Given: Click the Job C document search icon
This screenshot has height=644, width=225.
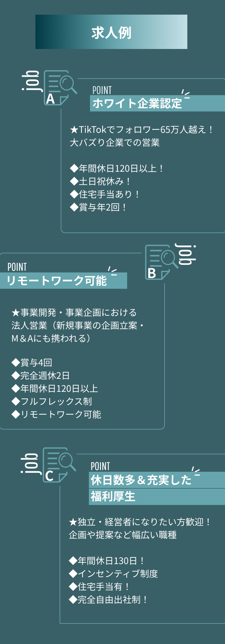Looking at the screenshot, I should (x=59, y=465).
